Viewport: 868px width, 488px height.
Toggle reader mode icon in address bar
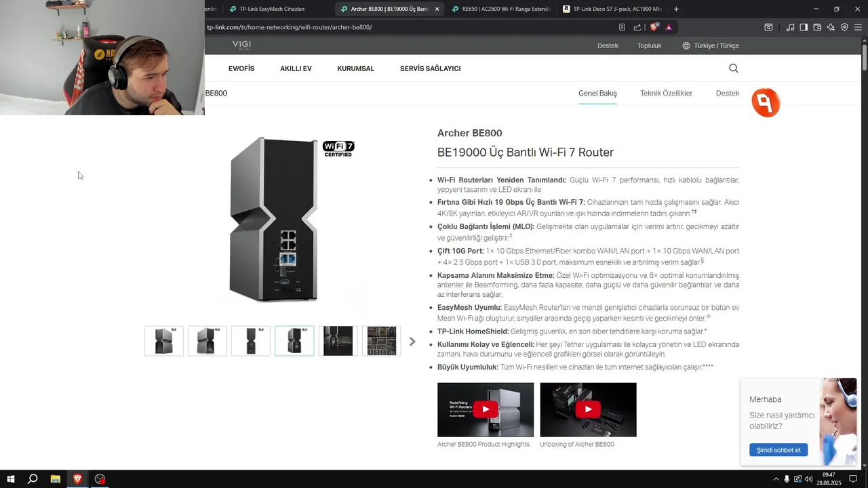tap(622, 27)
